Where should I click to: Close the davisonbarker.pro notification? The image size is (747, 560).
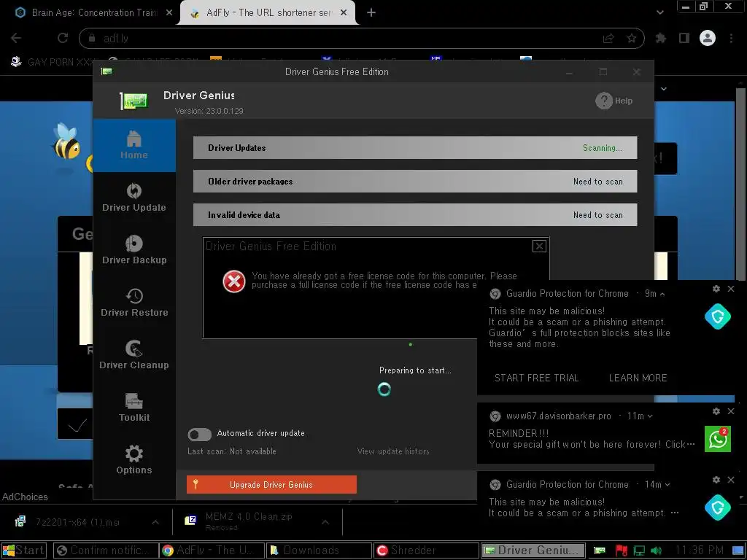point(731,411)
